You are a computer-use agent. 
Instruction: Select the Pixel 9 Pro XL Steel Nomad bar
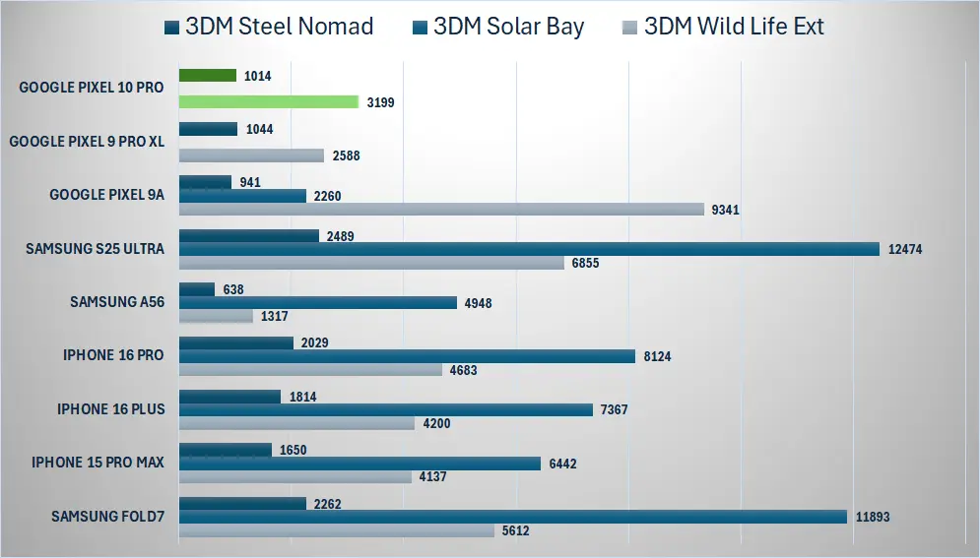(208, 129)
